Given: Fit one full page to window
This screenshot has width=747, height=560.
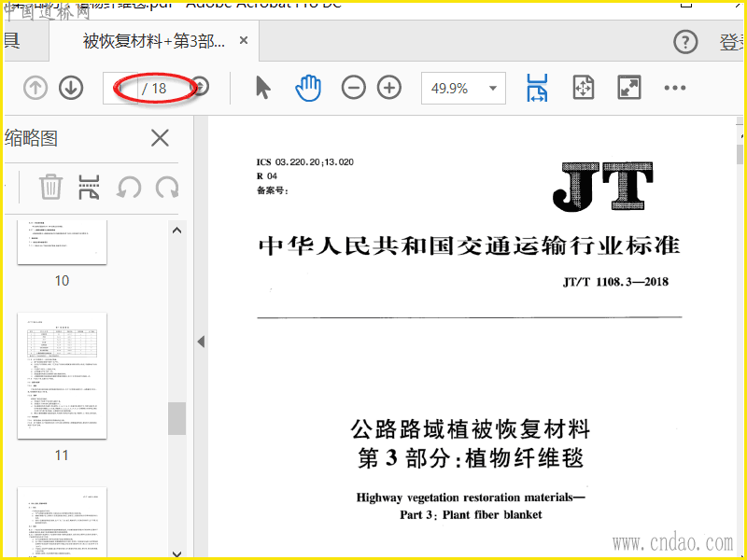Looking at the screenshot, I should [584, 88].
